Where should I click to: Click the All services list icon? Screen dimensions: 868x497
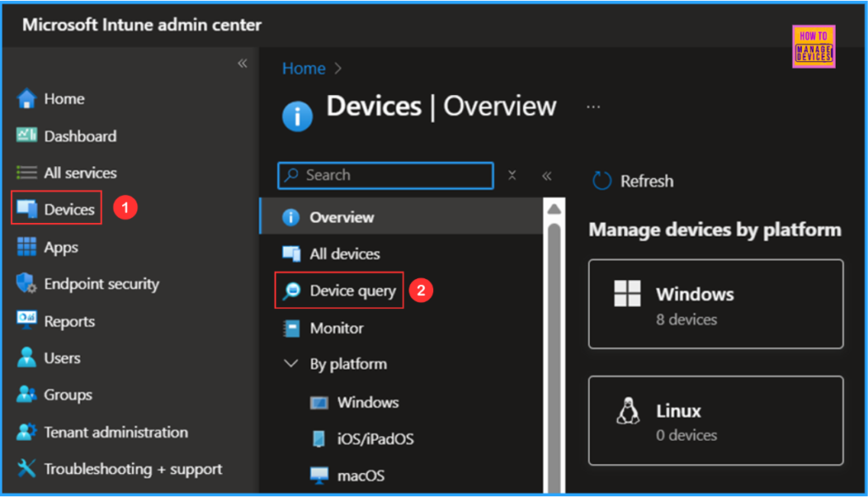pos(26,172)
